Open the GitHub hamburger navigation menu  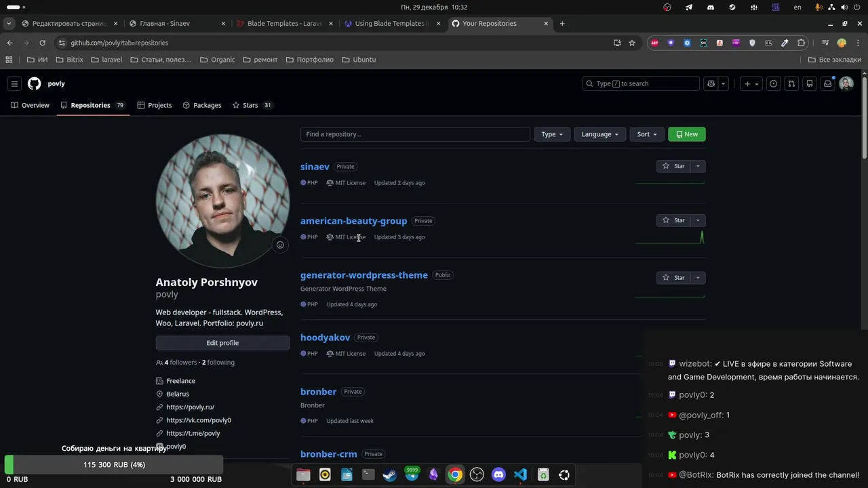[14, 83]
